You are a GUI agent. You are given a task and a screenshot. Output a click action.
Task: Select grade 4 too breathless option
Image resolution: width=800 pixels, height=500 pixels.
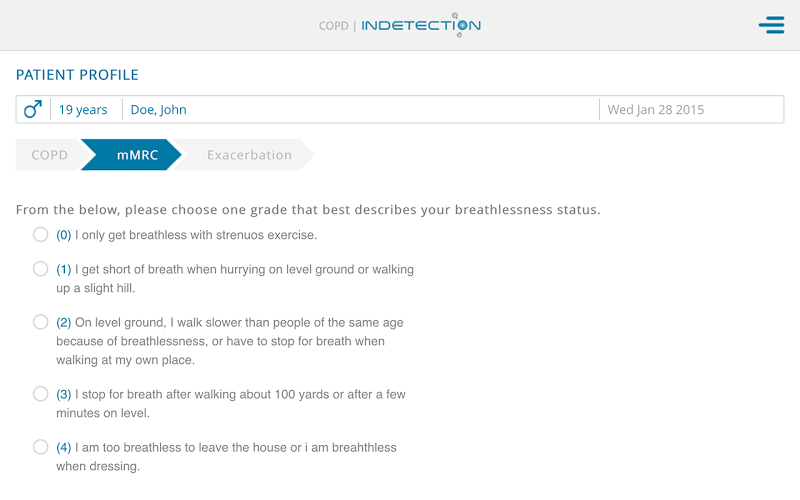tap(40, 447)
